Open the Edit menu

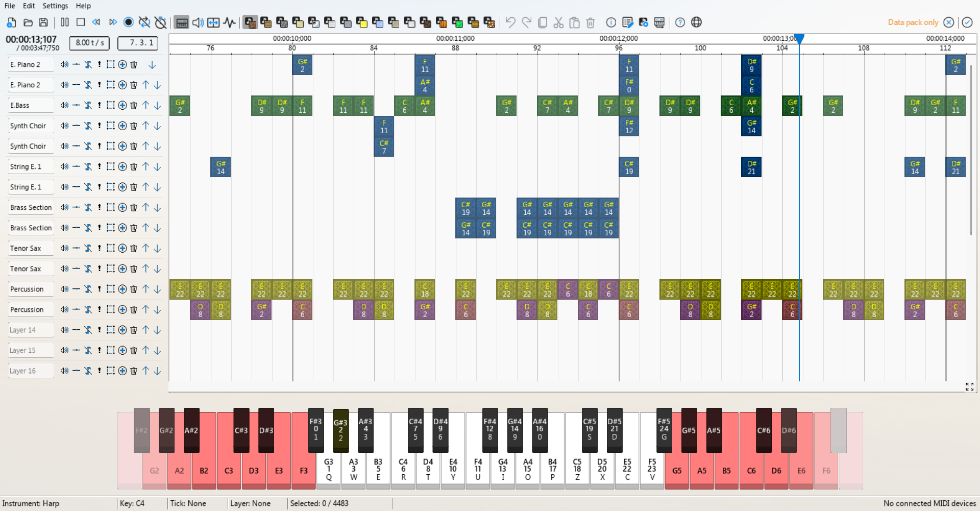(x=29, y=6)
